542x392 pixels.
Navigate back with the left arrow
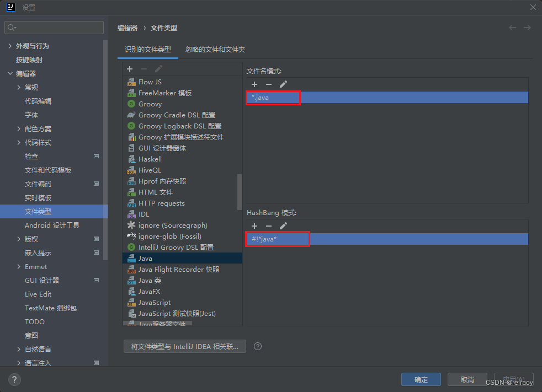click(512, 27)
